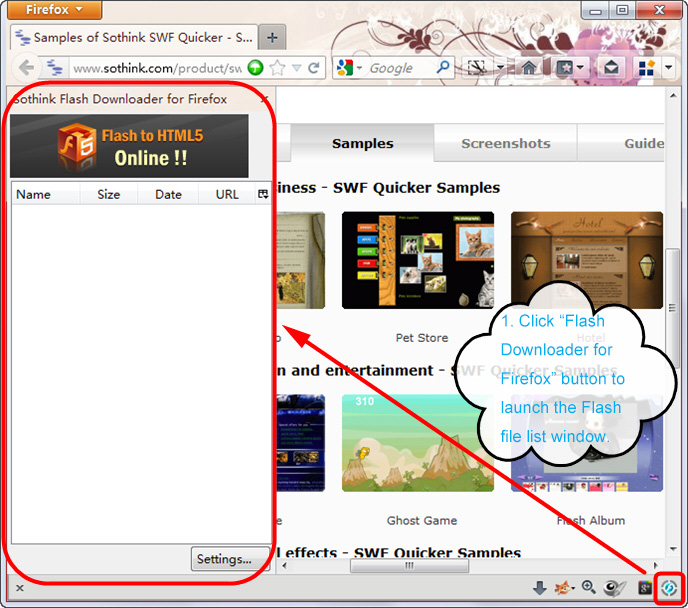Close the add-on bar with X

pos(20,588)
